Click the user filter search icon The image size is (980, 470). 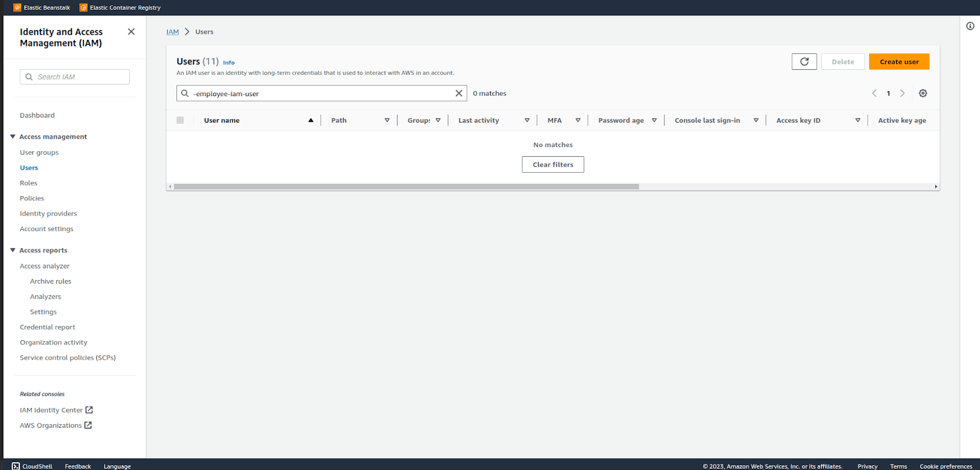[x=185, y=94]
